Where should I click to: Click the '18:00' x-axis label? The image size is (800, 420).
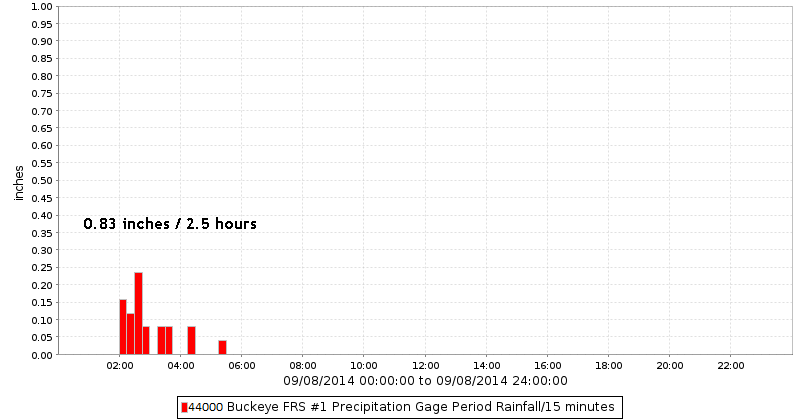[x=609, y=366]
